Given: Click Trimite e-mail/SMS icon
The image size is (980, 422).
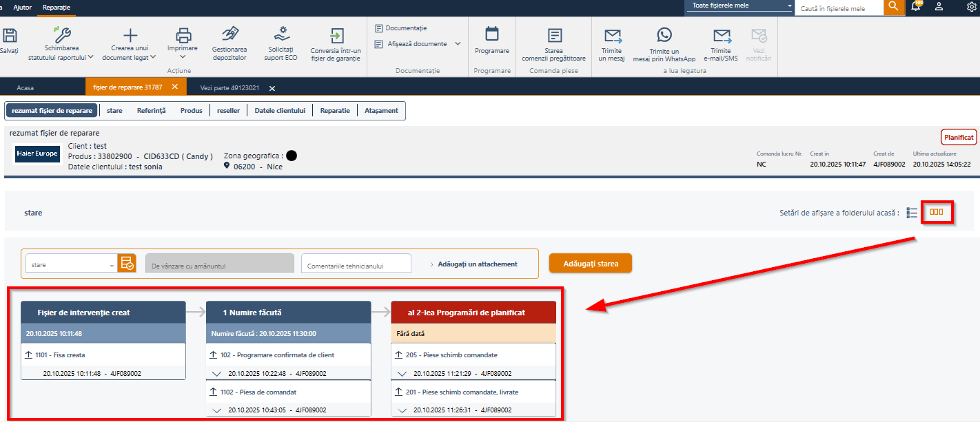Looking at the screenshot, I should click(722, 36).
